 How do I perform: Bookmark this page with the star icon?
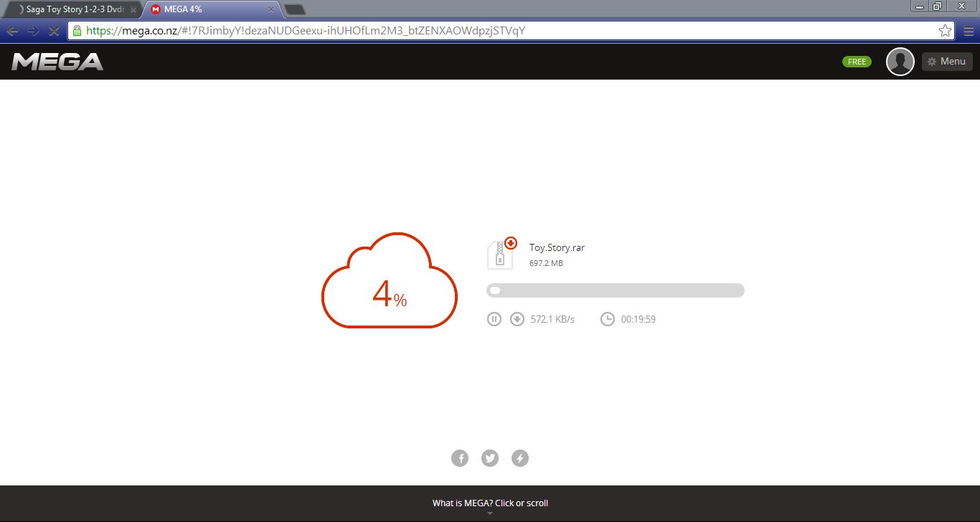[945, 31]
